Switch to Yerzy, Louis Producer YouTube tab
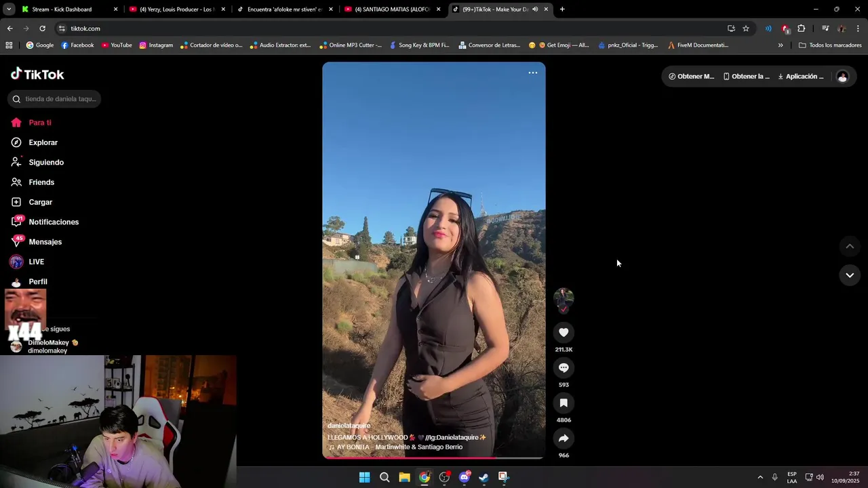 click(x=176, y=9)
